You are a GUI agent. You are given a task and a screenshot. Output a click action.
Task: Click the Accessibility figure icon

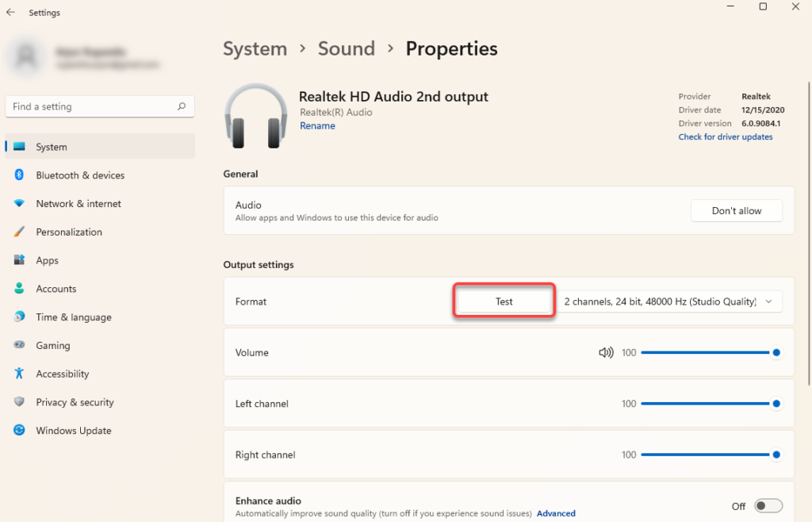coord(19,374)
